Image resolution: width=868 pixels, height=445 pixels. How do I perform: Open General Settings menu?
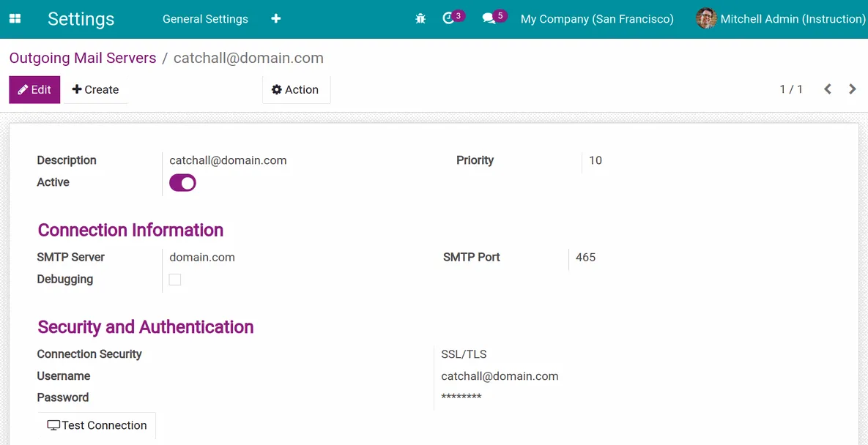click(205, 19)
